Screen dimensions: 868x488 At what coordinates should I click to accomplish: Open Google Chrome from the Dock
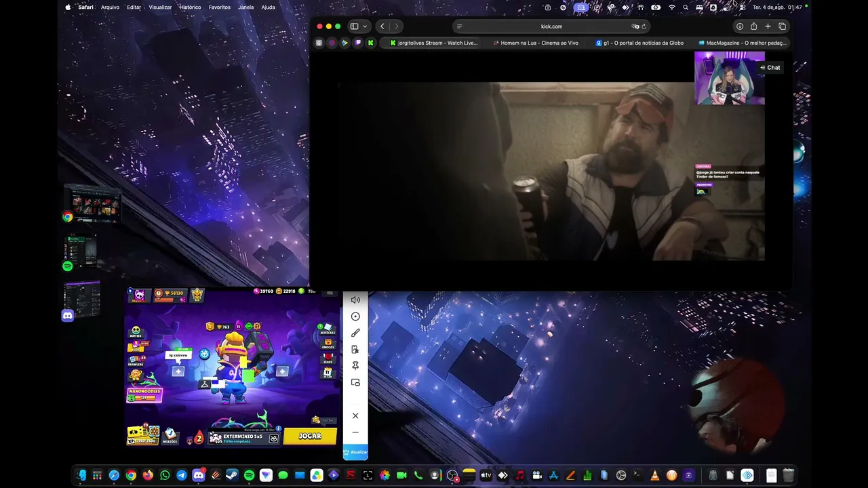pos(131,476)
